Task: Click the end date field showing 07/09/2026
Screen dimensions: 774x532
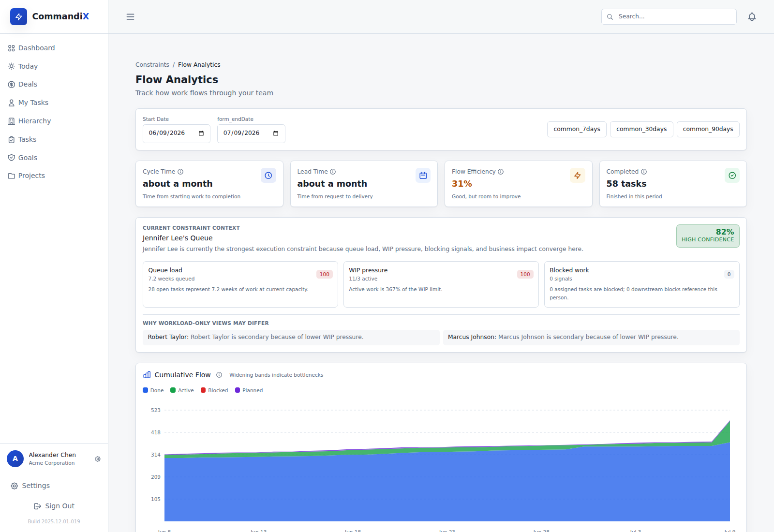Action: 251,133
